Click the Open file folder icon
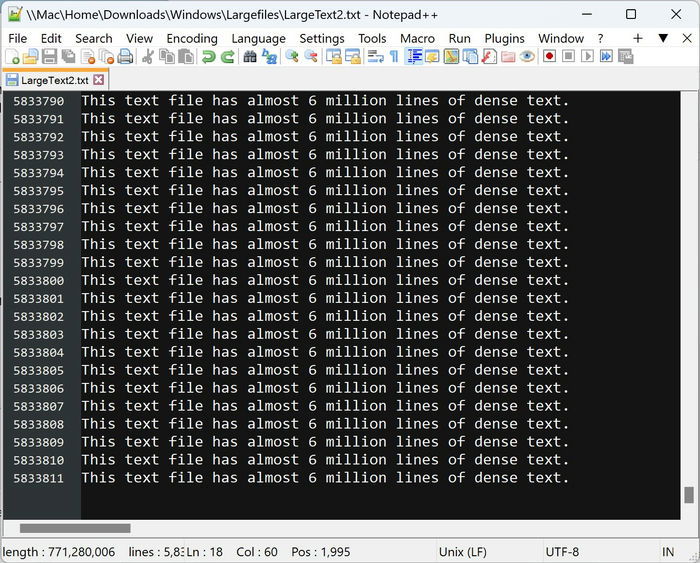The height and width of the screenshot is (563, 700). click(x=30, y=57)
